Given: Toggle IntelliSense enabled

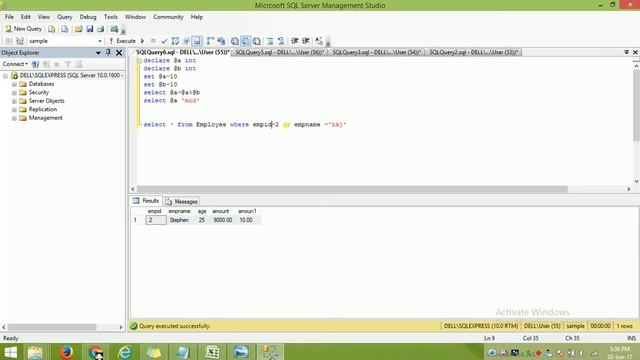Looking at the screenshot, I should click(197, 41).
